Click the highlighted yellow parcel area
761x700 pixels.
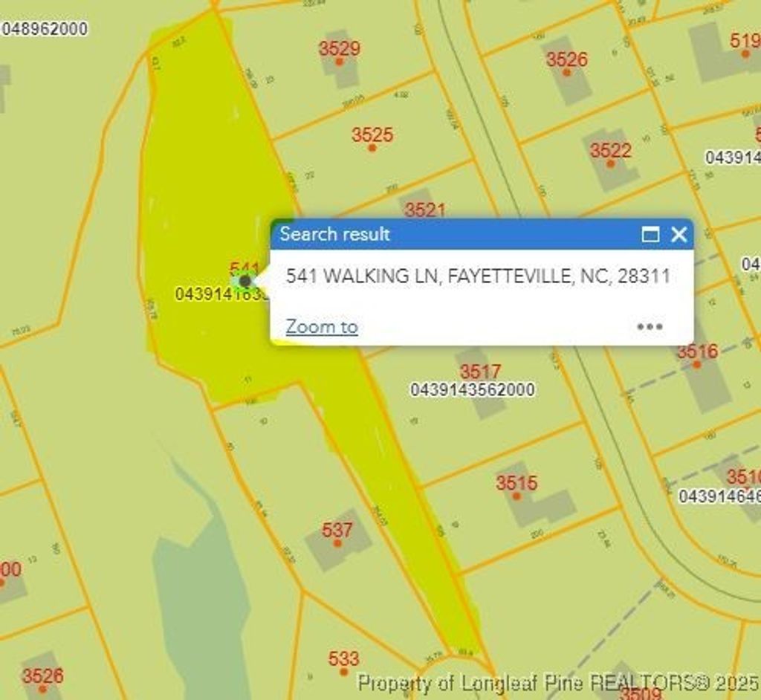click(x=201, y=186)
